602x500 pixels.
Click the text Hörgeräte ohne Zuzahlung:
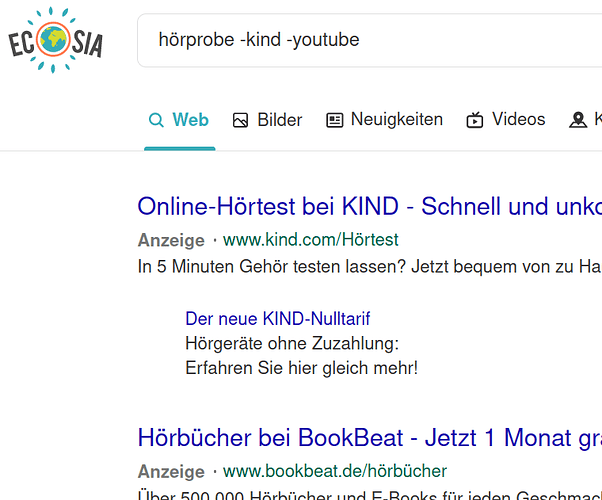[292, 343]
